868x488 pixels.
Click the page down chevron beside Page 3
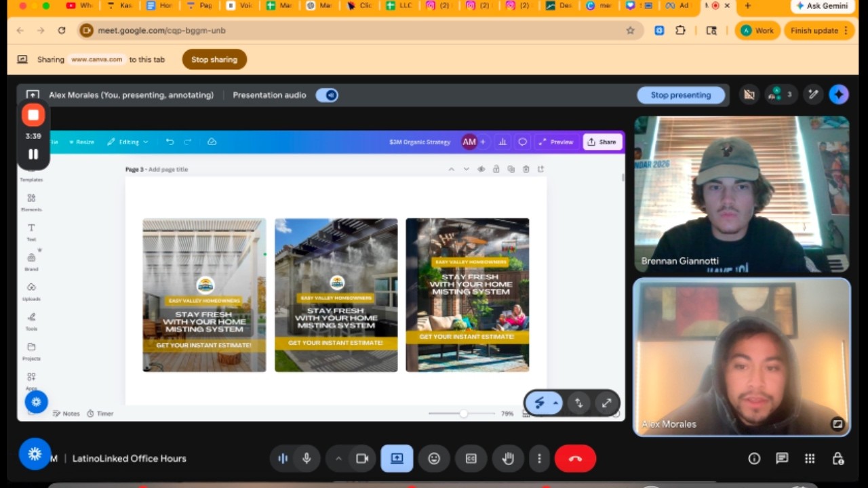[466, 169]
